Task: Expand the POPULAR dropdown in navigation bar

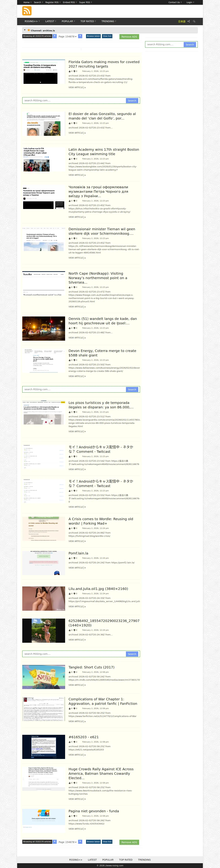Action: tap(68, 21)
